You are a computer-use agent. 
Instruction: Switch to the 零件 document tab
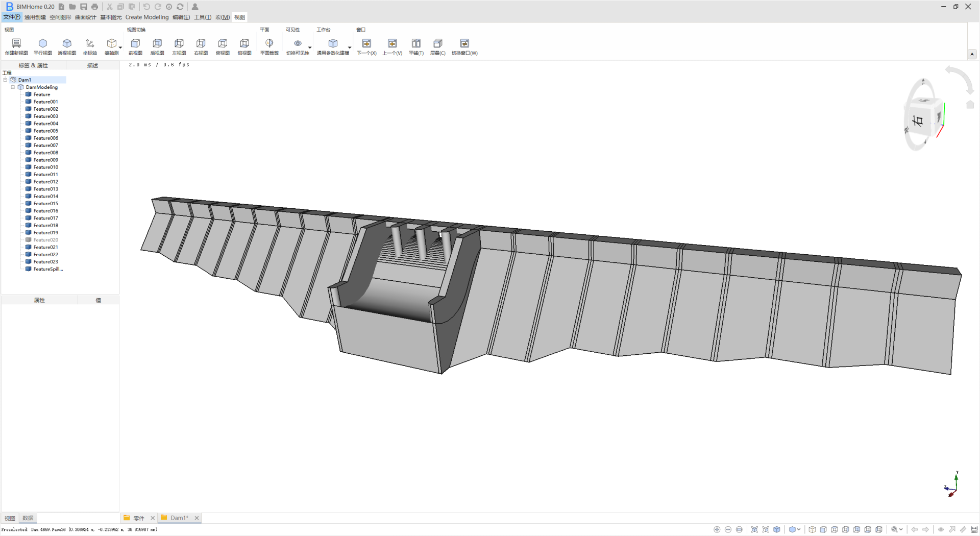pos(138,518)
